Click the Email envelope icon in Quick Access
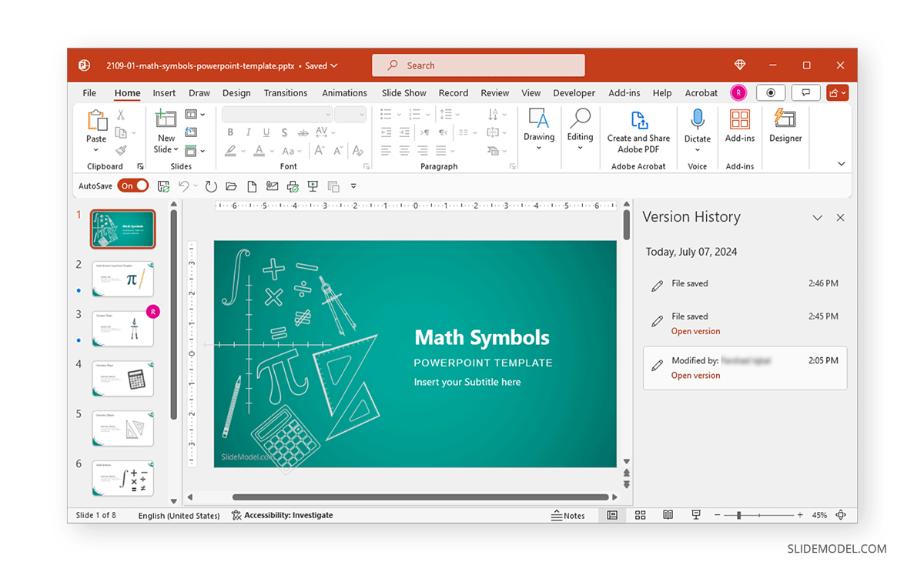This screenshot has height=572, width=924. point(272,186)
